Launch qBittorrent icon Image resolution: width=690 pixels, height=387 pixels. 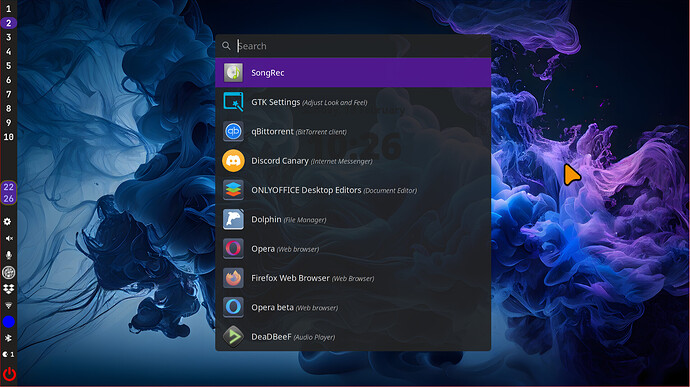point(233,131)
